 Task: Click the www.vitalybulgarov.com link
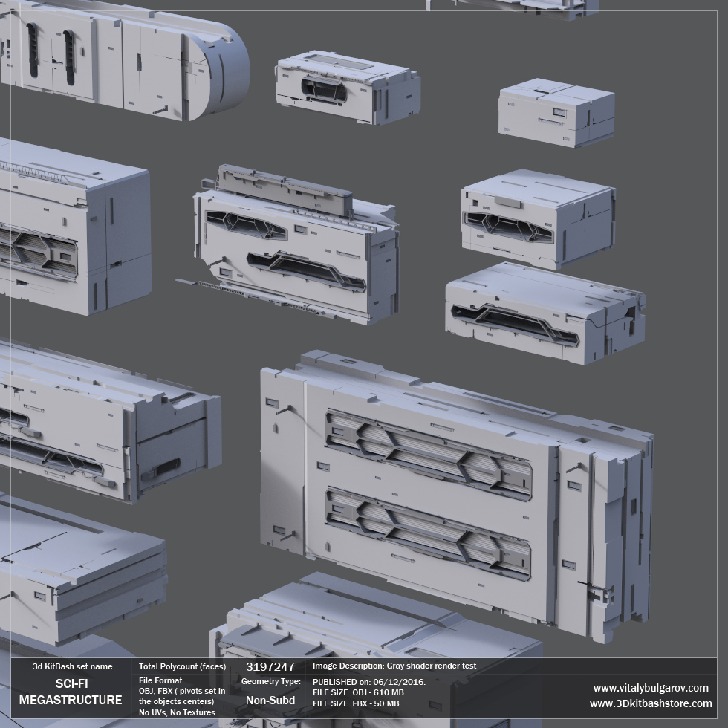651,688
